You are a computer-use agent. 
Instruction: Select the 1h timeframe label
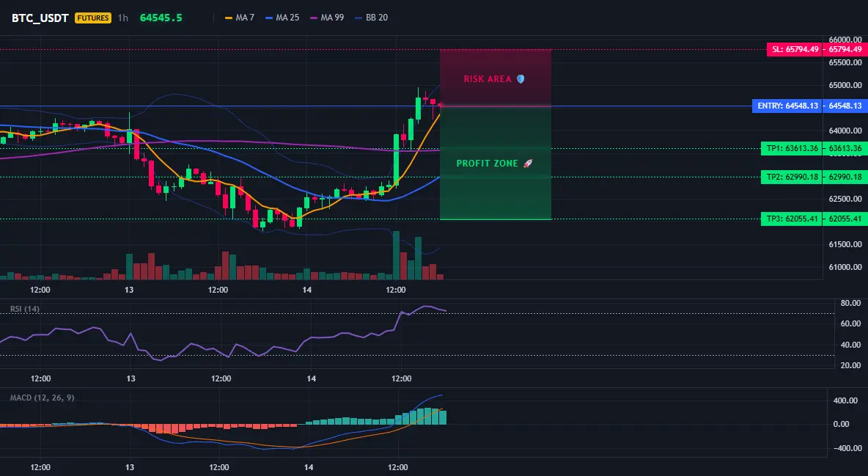pos(123,18)
